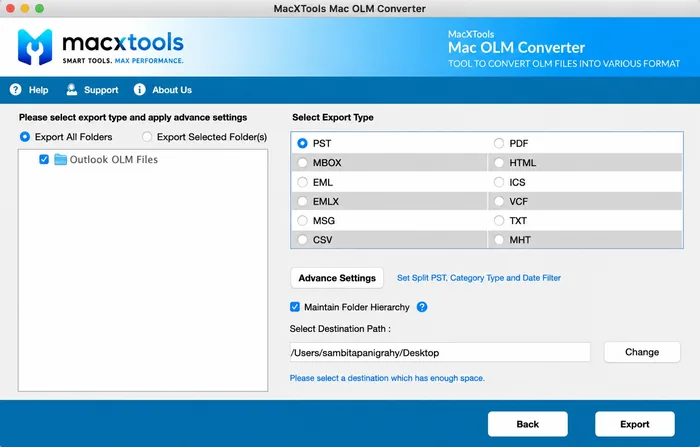Choose TXT export type
This screenshot has width=700, height=447.
tap(499, 221)
